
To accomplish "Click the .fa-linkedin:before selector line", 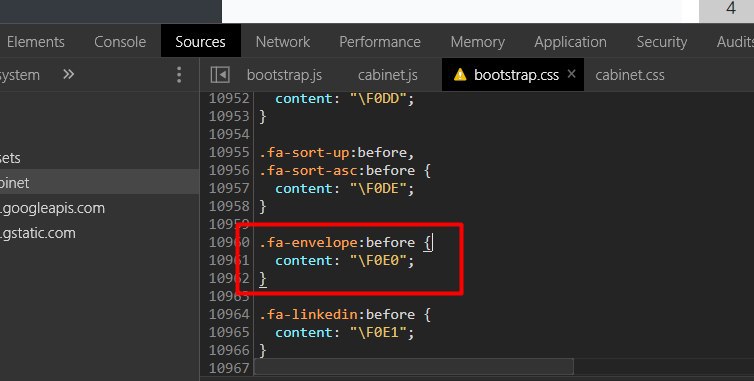I will [x=345, y=315].
